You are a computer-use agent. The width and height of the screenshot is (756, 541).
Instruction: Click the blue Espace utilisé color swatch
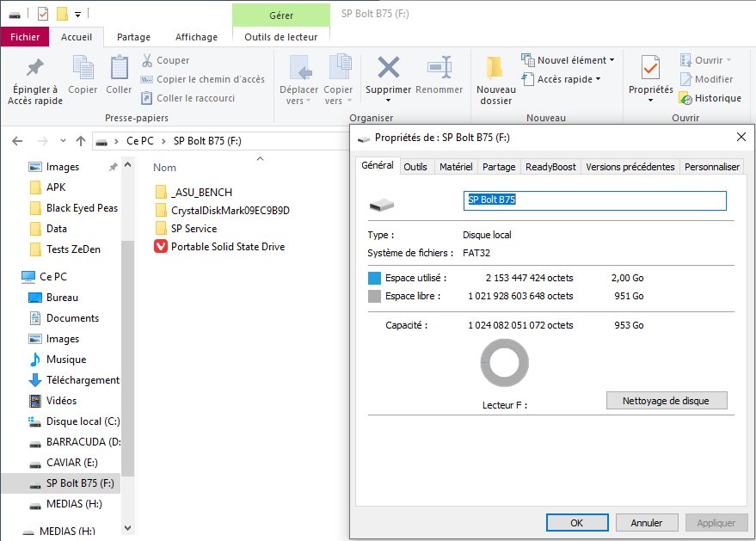pos(374,278)
